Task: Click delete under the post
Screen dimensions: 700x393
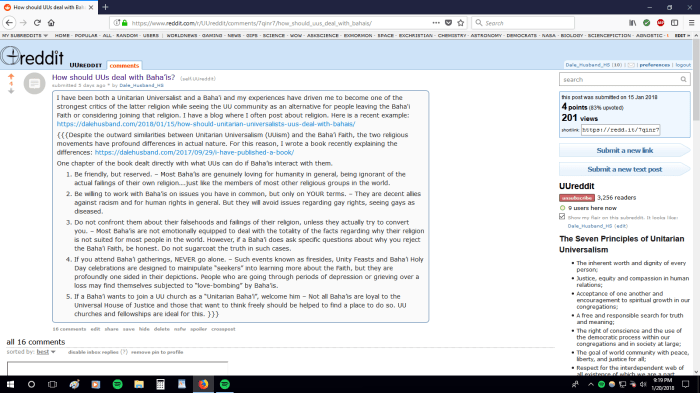Action: tap(162, 329)
